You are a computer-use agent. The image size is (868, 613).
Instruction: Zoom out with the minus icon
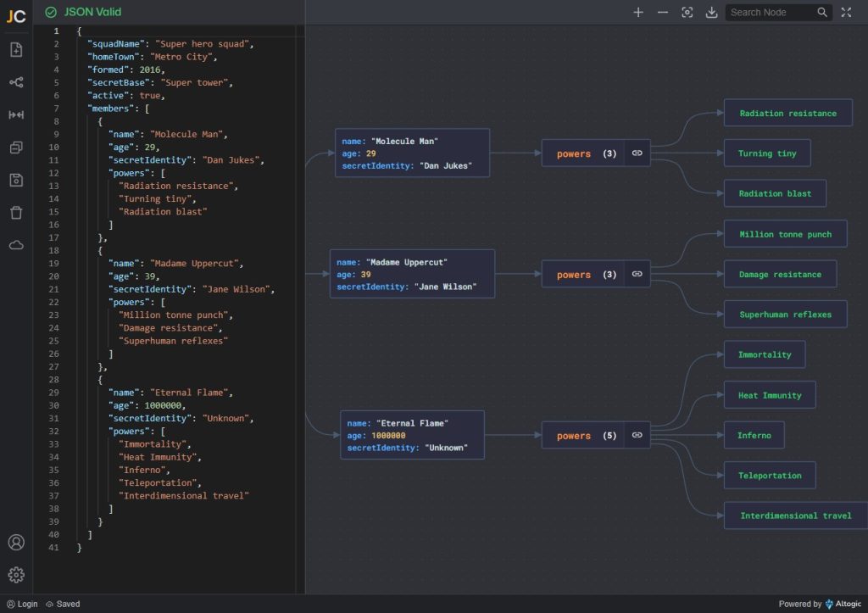pyautogui.click(x=663, y=12)
